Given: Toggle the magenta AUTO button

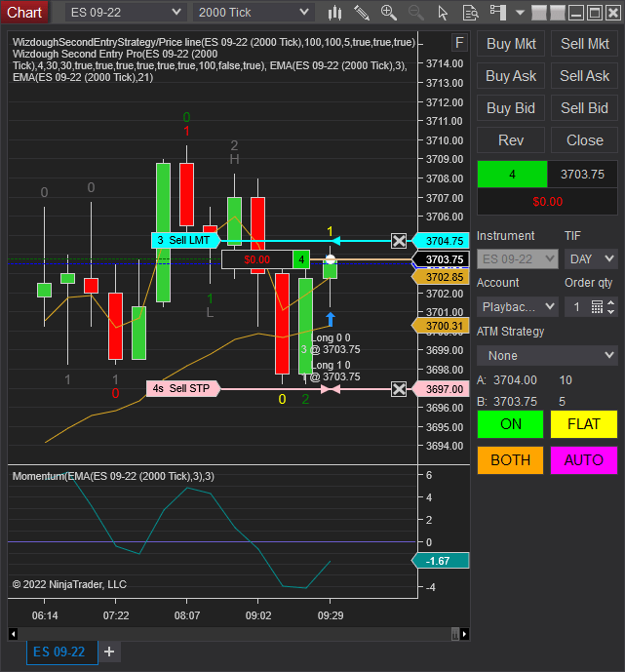Looking at the screenshot, I should click(584, 460).
